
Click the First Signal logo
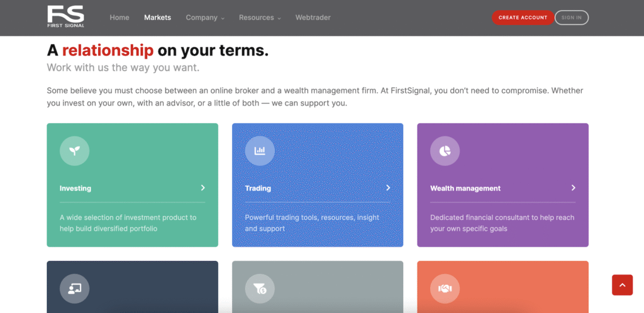pyautogui.click(x=65, y=17)
